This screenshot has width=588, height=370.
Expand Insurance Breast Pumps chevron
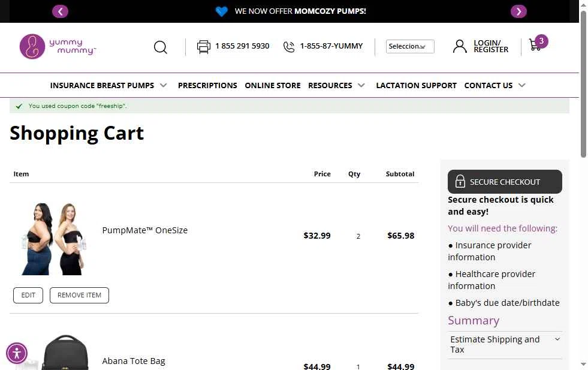[164, 86]
